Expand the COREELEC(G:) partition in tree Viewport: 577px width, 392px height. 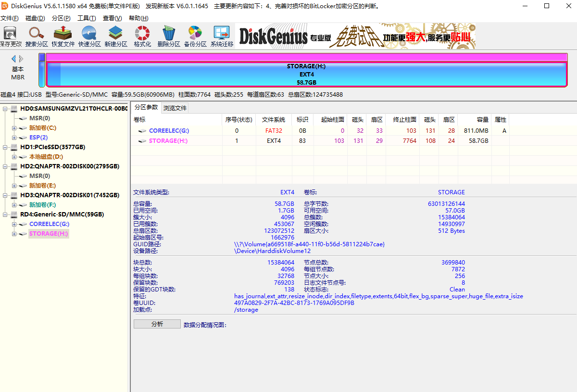(x=14, y=224)
